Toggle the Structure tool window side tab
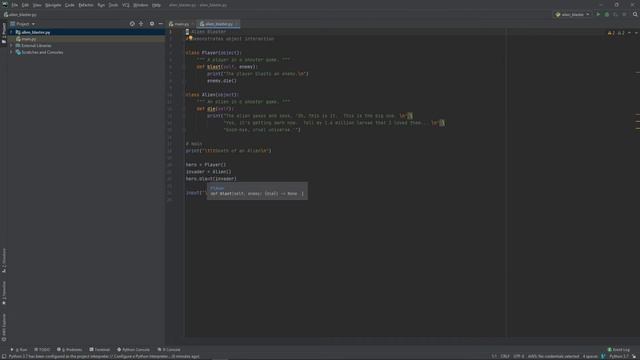 4,260
